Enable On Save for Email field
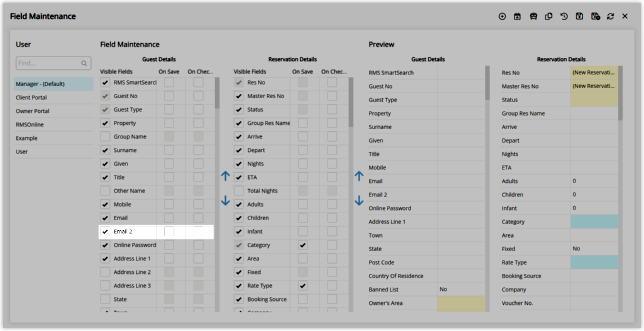 169,218
